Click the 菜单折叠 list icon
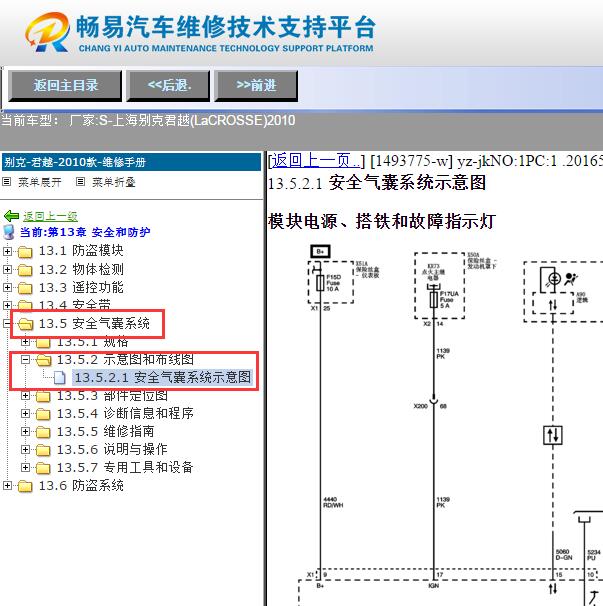 tap(80, 181)
